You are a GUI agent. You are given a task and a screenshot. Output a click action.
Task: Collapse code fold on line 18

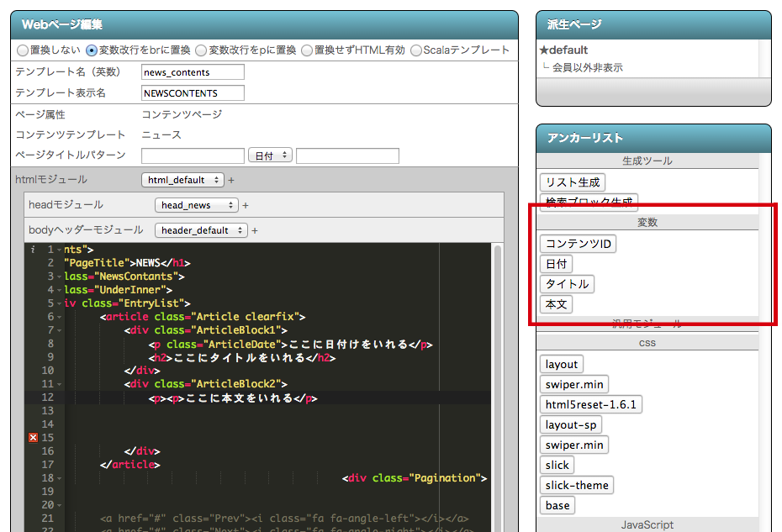(x=60, y=479)
